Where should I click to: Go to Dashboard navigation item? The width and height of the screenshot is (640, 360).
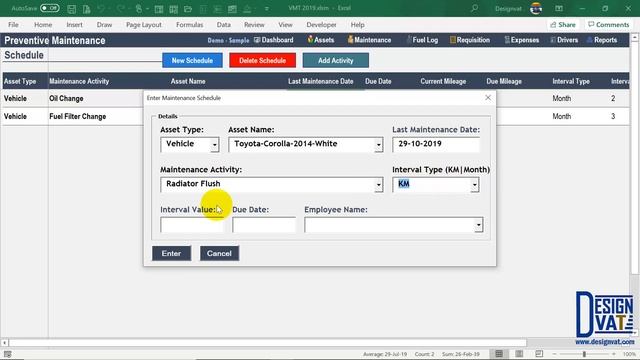click(273, 40)
